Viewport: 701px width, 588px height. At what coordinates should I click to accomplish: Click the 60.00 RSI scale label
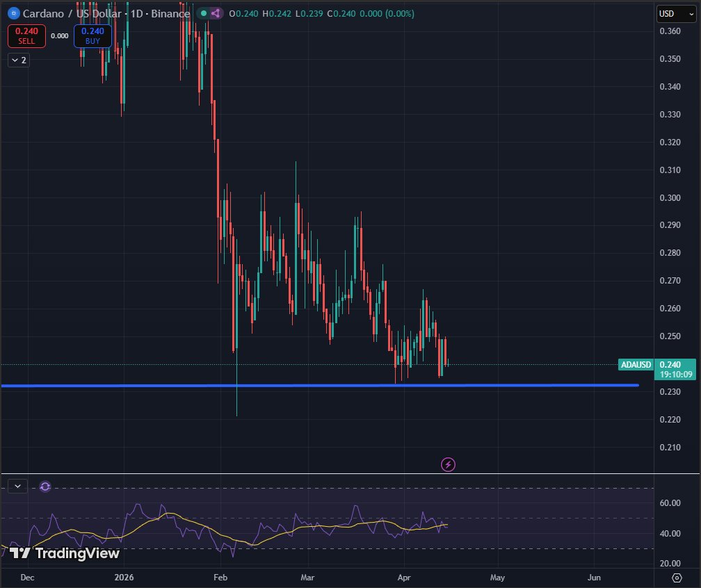coord(670,503)
